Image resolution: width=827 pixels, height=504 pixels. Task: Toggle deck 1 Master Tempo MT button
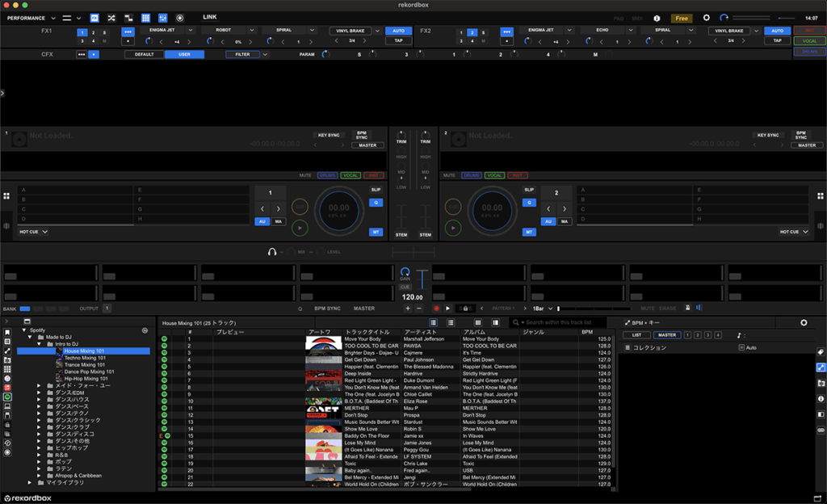point(376,232)
